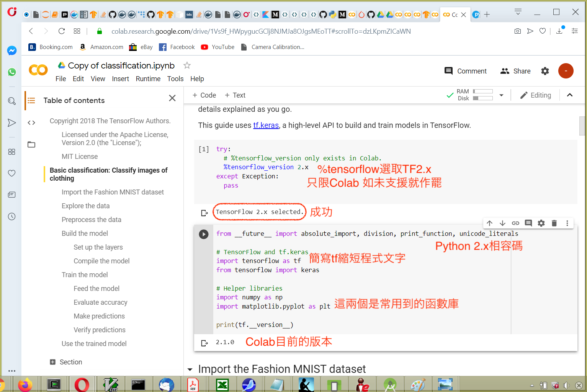Open the Insert menu
The width and height of the screenshot is (587, 392).
click(x=120, y=78)
